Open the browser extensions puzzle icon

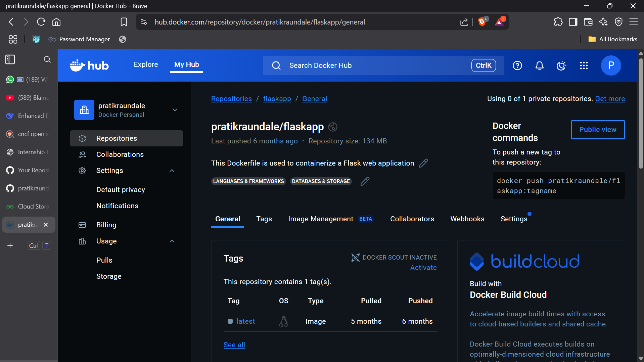click(x=558, y=22)
